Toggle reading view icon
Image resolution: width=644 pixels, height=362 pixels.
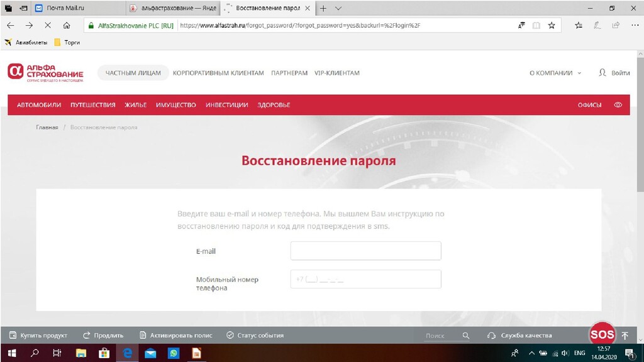coord(536,25)
